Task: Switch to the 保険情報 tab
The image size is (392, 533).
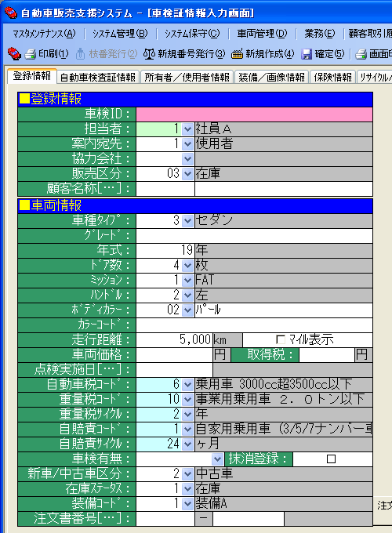Action: click(x=333, y=77)
